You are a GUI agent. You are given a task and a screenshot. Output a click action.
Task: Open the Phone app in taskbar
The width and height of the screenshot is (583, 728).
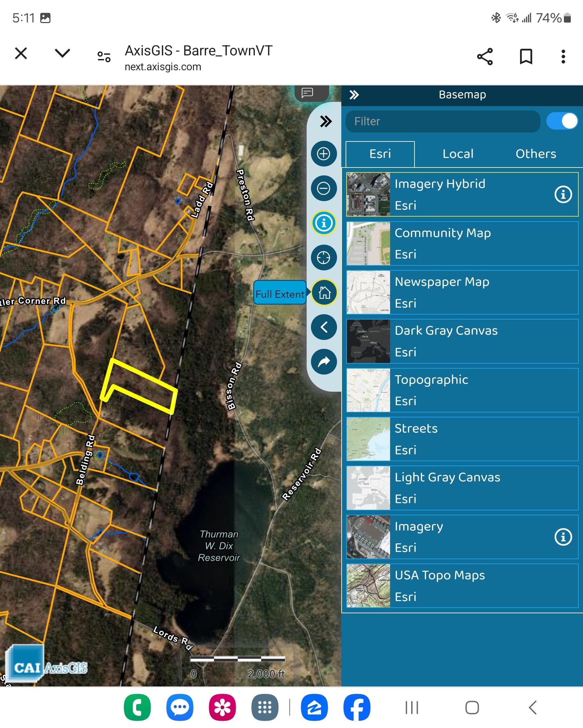coord(137,708)
